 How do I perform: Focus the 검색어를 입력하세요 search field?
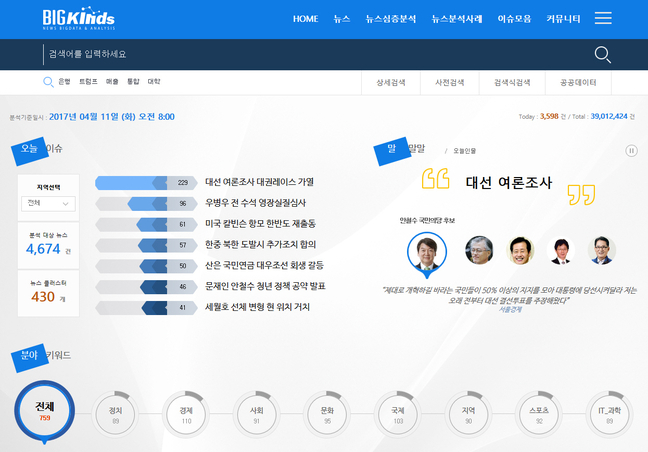pyautogui.click(x=314, y=54)
